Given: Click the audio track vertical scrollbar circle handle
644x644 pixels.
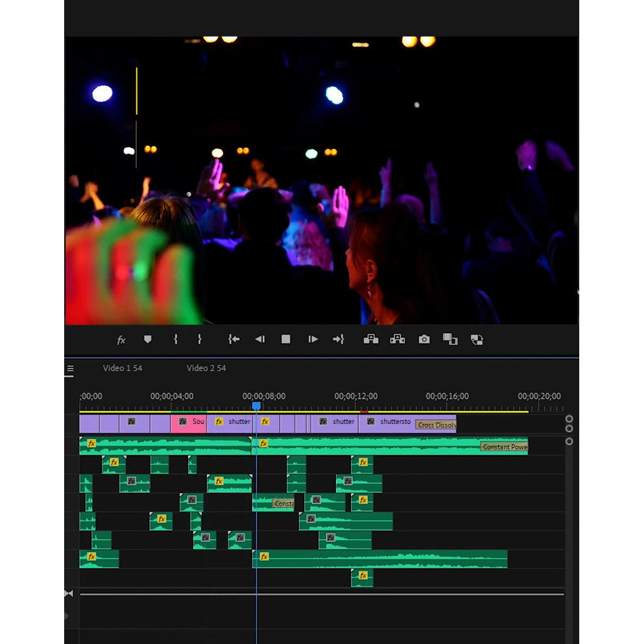Looking at the screenshot, I should pos(569,441).
